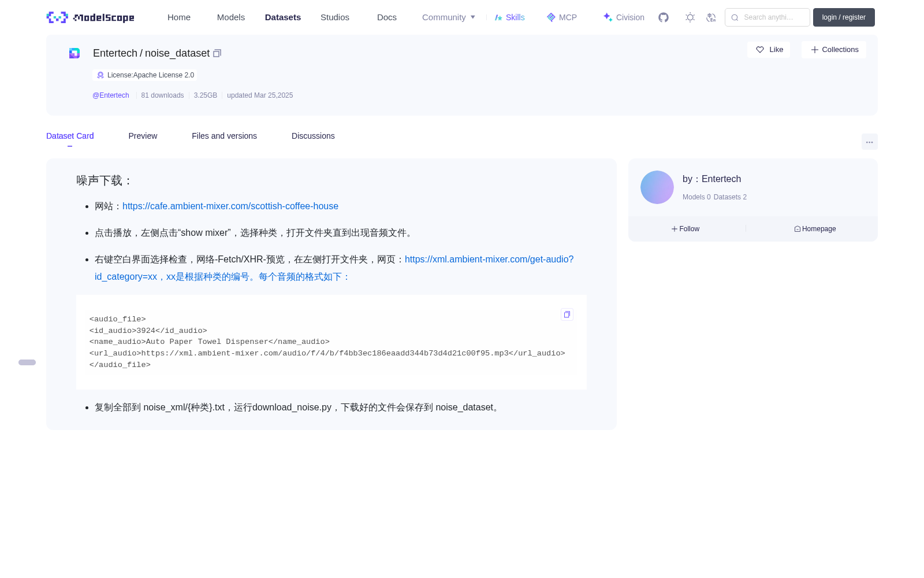
Task: Copy the audio_file code block
Action: pyautogui.click(x=567, y=314)
